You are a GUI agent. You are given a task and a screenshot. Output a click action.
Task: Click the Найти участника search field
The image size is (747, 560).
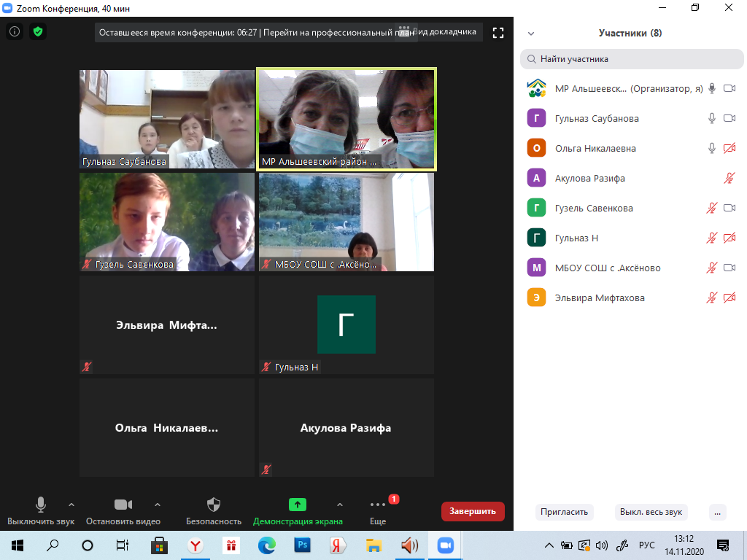point(631,59)
